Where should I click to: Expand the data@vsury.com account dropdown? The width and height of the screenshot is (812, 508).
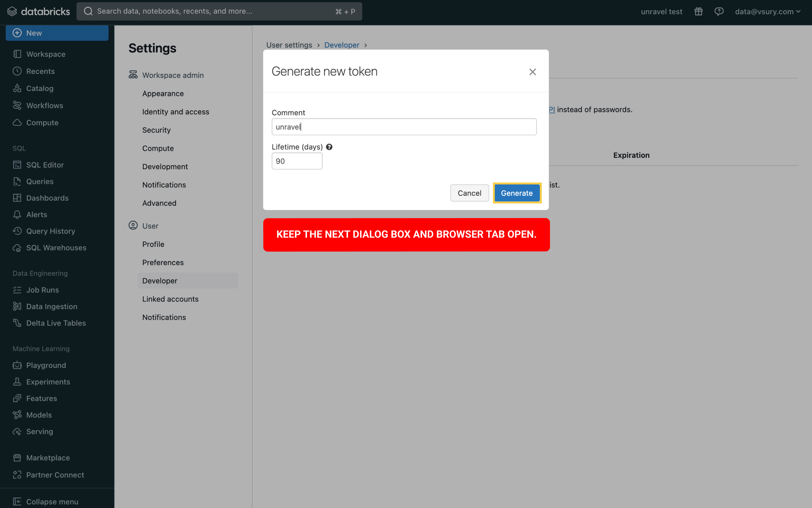(768, 11)
